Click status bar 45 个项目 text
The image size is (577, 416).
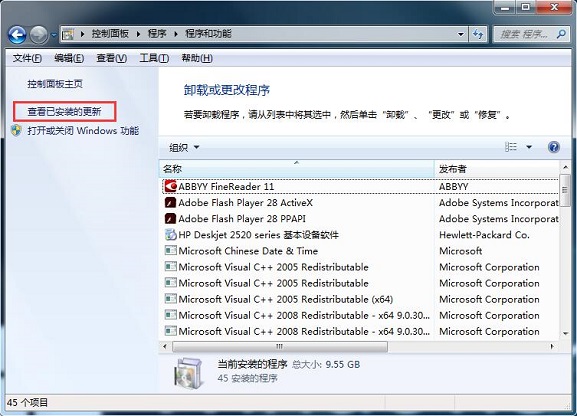point(28,402)
